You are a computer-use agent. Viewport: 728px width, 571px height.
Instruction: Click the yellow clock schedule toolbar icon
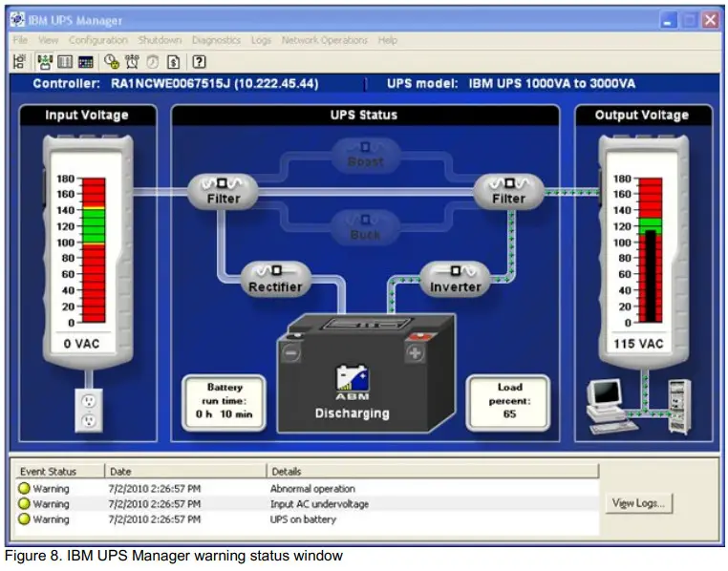click(111, 61)
